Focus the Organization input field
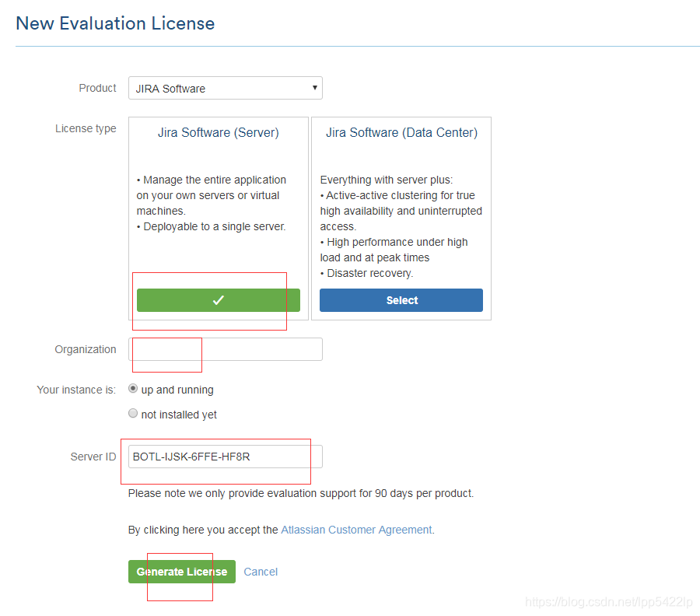The height and width of the screenshot is (616, 700). (x=226, y=349)
